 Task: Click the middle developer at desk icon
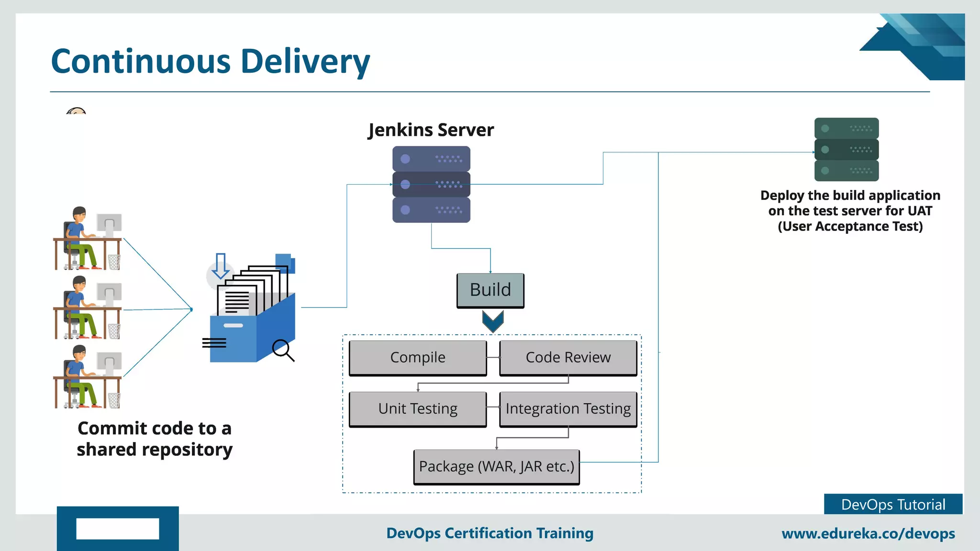pyautogui.click(x=88, y=308)
